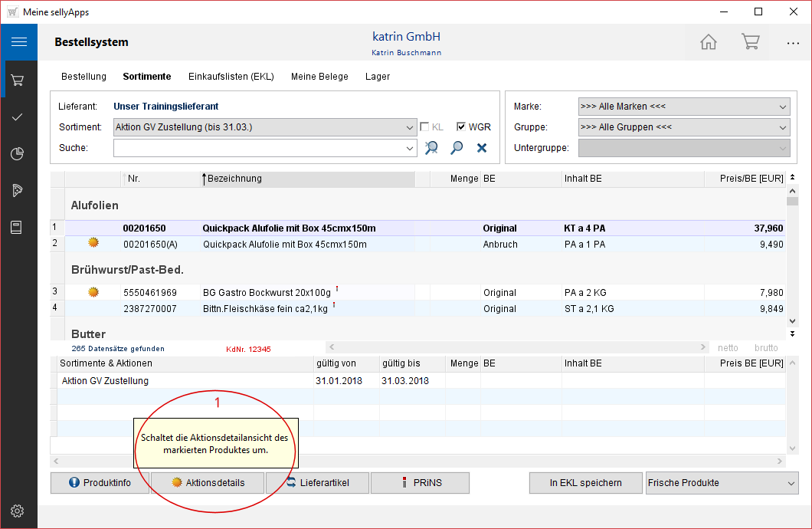Toggle the WGR checkbox
This screenshot has height=529, width=812.
click(461, 127)
